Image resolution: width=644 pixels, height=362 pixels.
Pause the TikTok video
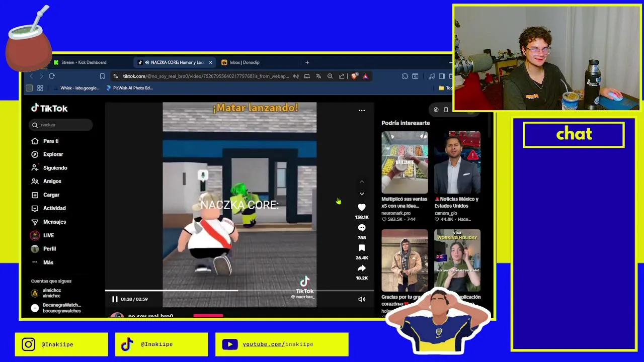pos(115,299)
